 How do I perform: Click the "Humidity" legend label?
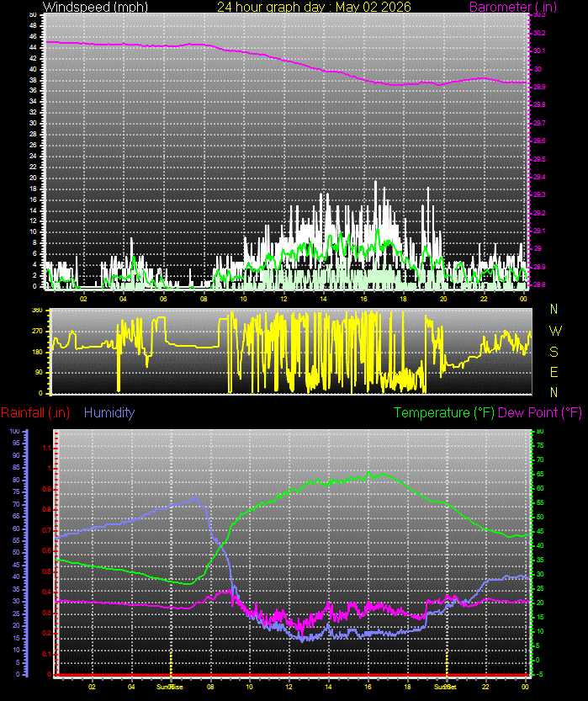(x=109, y=412)
